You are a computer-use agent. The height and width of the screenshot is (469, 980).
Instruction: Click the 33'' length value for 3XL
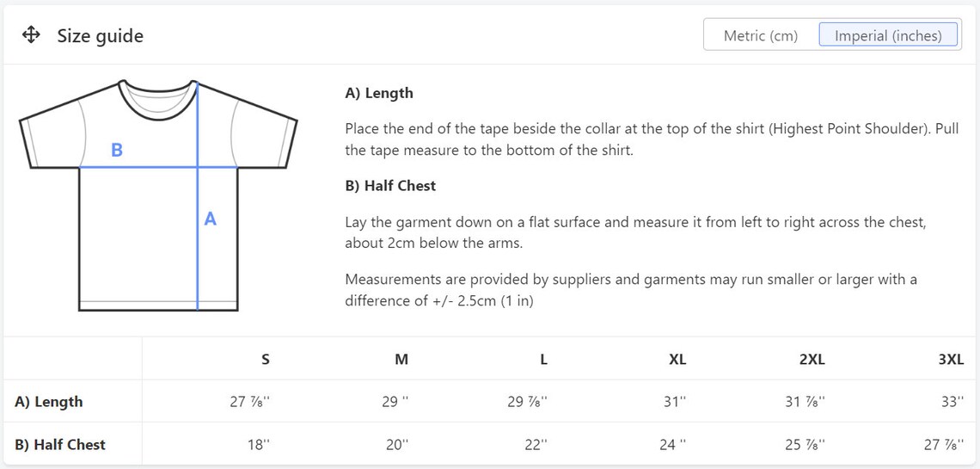pyautogui.click(x=952, y=402)
